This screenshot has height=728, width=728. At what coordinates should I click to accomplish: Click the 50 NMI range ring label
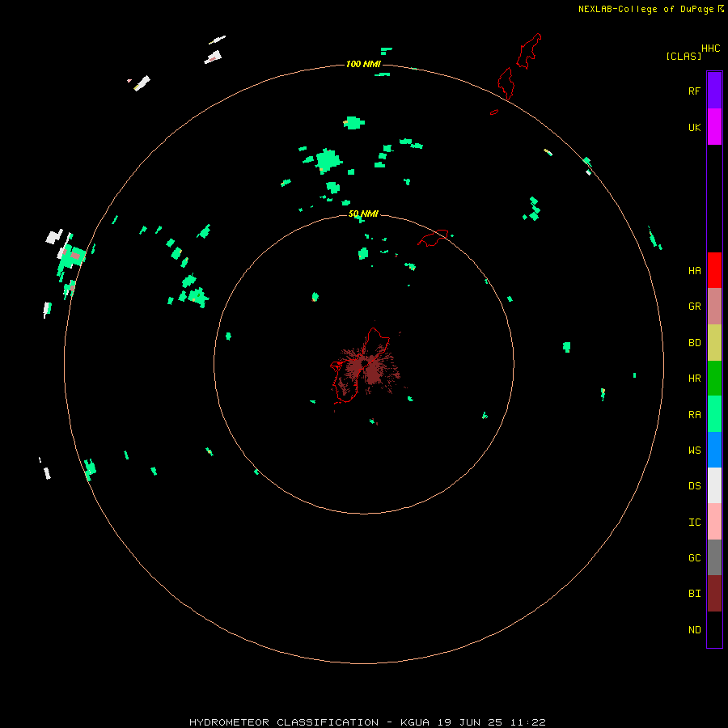tap(363, 214)
